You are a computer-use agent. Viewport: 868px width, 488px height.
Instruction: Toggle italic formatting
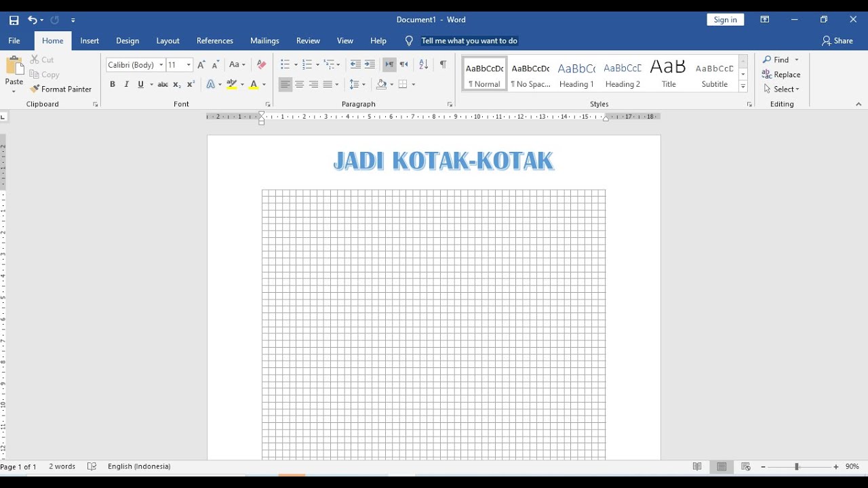tap(126, 85)
